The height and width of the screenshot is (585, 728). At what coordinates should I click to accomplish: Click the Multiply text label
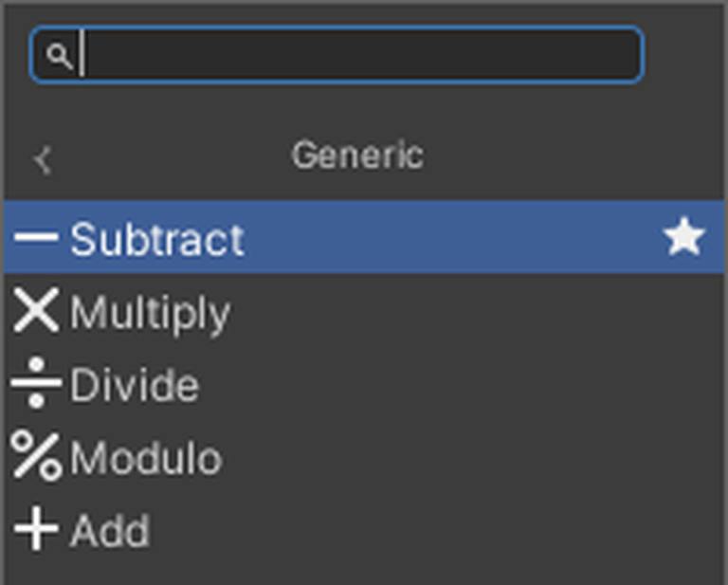tap(150, 313)
